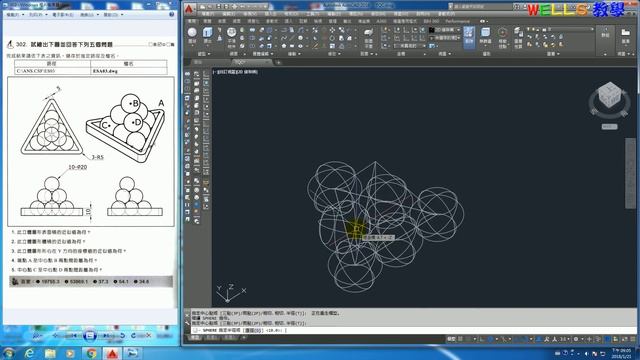Switch to the Performance ribbon tab
Image resolution: width=640 pixels, height=360 pixels.
(457, 21)
